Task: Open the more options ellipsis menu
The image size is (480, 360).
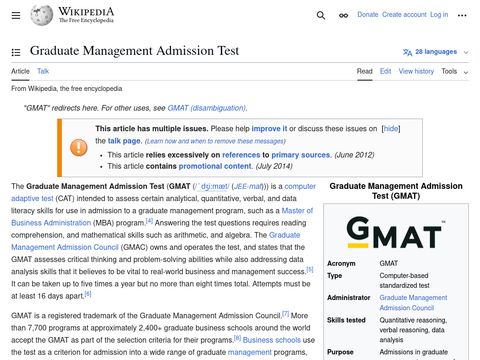Action: tap(462, 15)
